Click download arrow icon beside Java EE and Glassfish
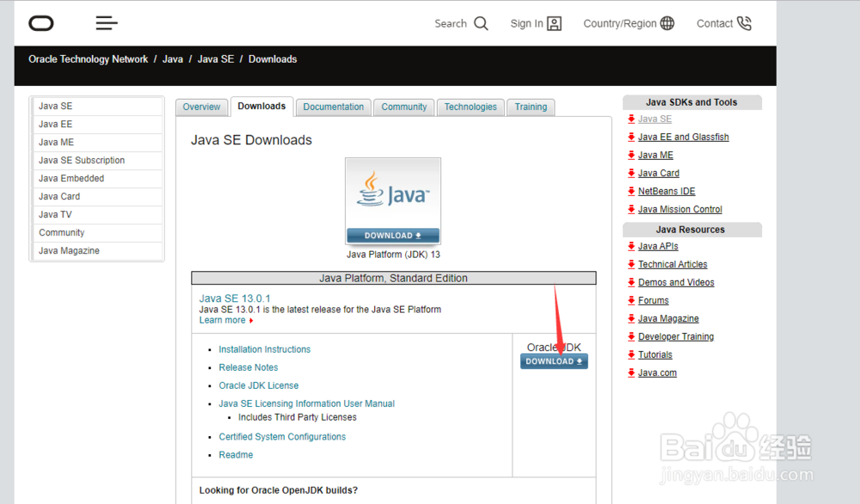The width and height of the screenshot is (860, 504). click(631, 137)
